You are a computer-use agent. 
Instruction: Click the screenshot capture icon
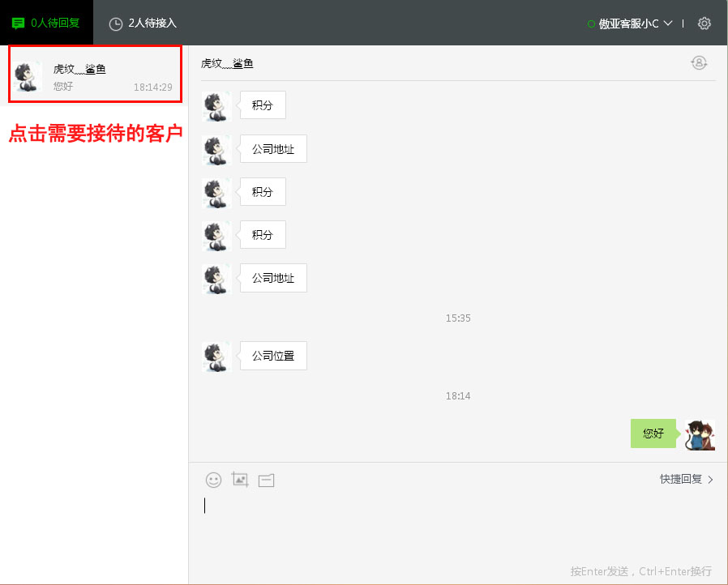pos(239,480)
